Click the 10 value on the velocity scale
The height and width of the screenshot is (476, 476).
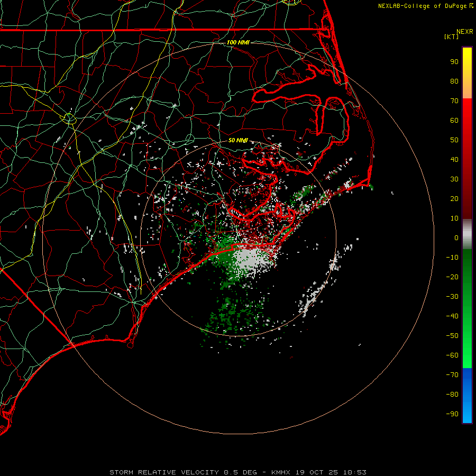pyautogui.click(x=454, y=218)
